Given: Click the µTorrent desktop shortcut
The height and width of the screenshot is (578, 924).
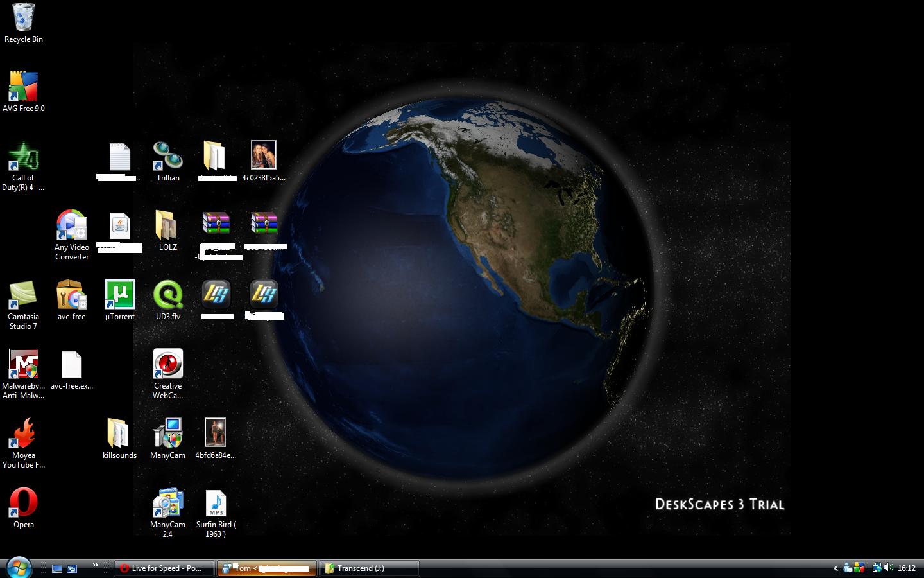Looking at the screenshot, I should pos(119,295).
